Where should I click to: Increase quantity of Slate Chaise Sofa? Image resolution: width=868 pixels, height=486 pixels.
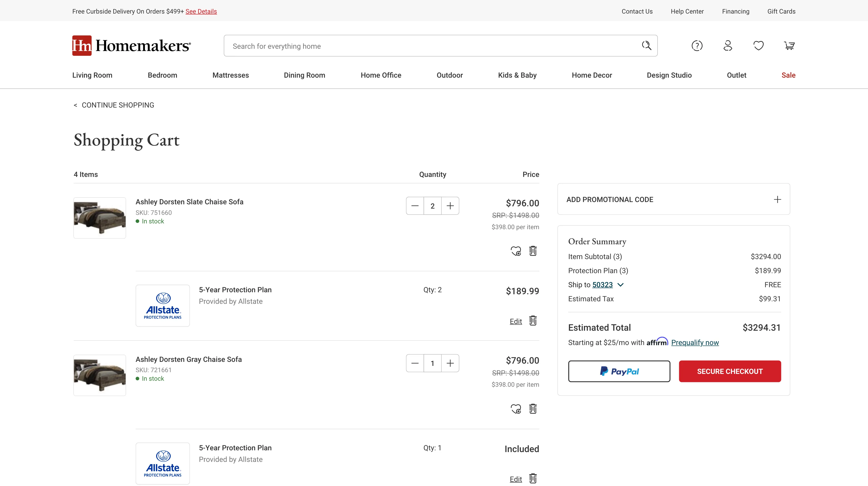tap(450, 206)
